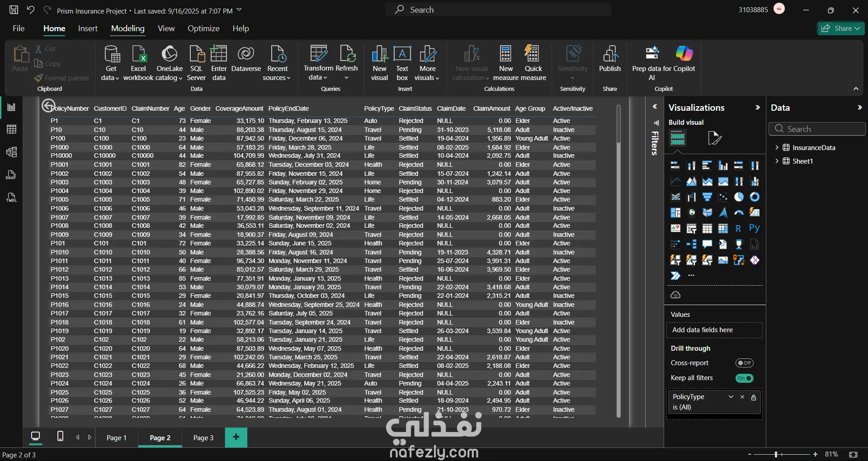Image resolution: width=868 pixels, height=461 pixels.
Task: Open DAX query view in sidebar
Action: point(12,175)
